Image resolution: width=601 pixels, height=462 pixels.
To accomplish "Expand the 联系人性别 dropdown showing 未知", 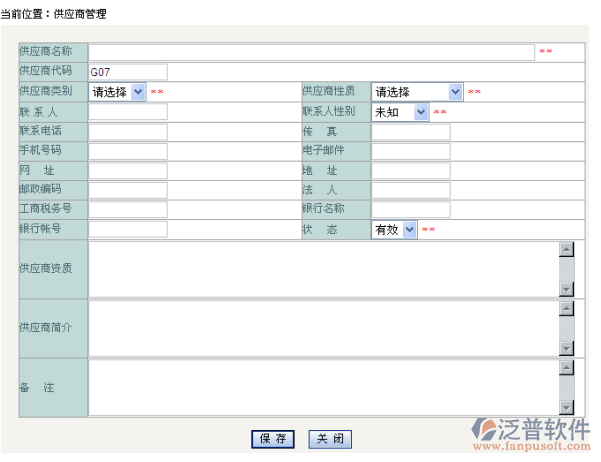I will pos(400,112).
